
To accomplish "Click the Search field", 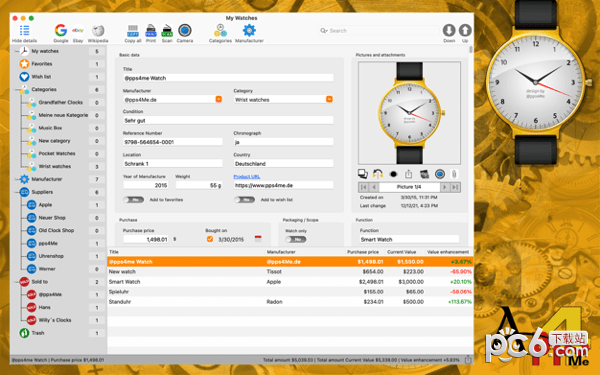I will (x=378, y=31).
